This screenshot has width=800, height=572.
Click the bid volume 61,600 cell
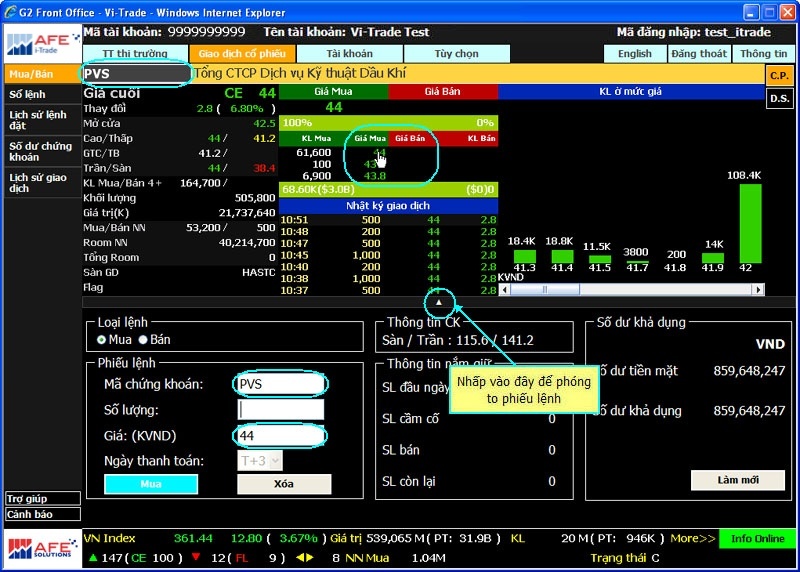pyautogui.click(x=313, y=153)
